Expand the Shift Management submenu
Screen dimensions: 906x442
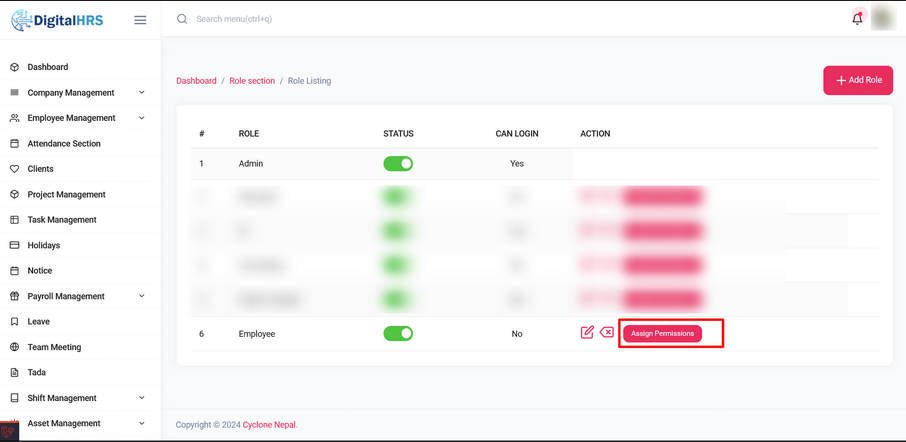[141, 398]
